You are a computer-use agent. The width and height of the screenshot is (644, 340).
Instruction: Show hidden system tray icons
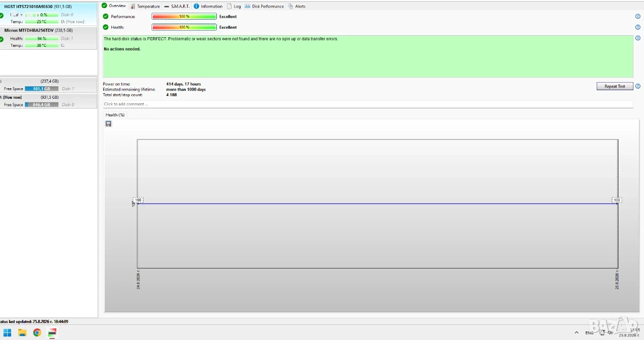pyautogui.click(x=577, y=333)
